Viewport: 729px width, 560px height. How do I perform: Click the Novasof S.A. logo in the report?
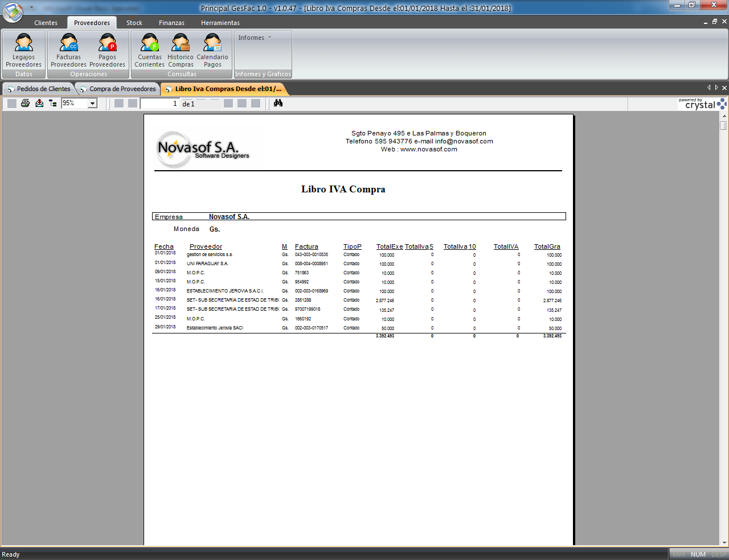click(203, 150)
